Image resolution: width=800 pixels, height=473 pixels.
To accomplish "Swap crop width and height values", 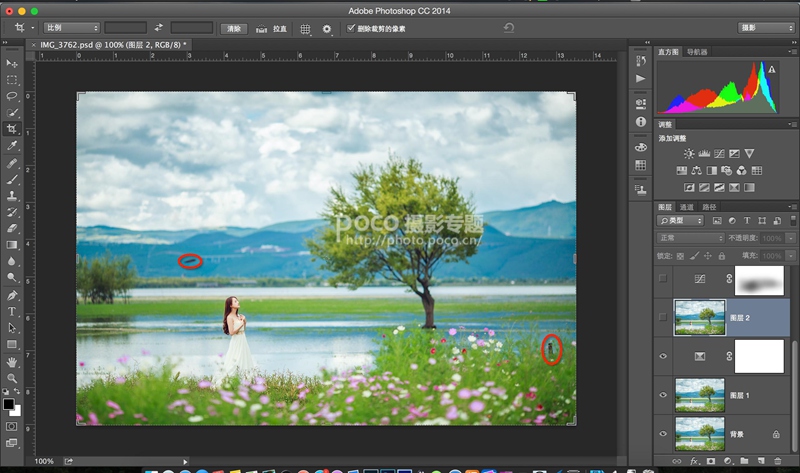I will [x=159, y=28].
